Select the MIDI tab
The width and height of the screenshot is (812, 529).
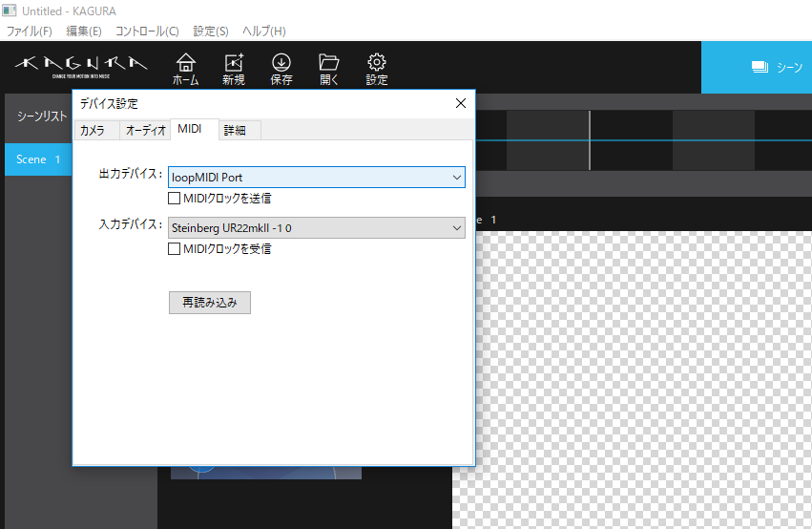tap(194, 129)
